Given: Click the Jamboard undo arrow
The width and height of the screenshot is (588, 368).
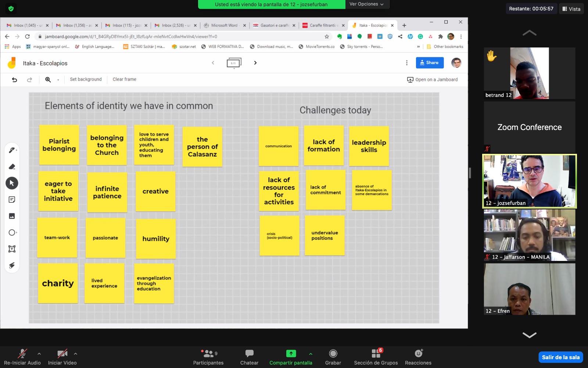Looking at the screenshot, I should [14, 79].
